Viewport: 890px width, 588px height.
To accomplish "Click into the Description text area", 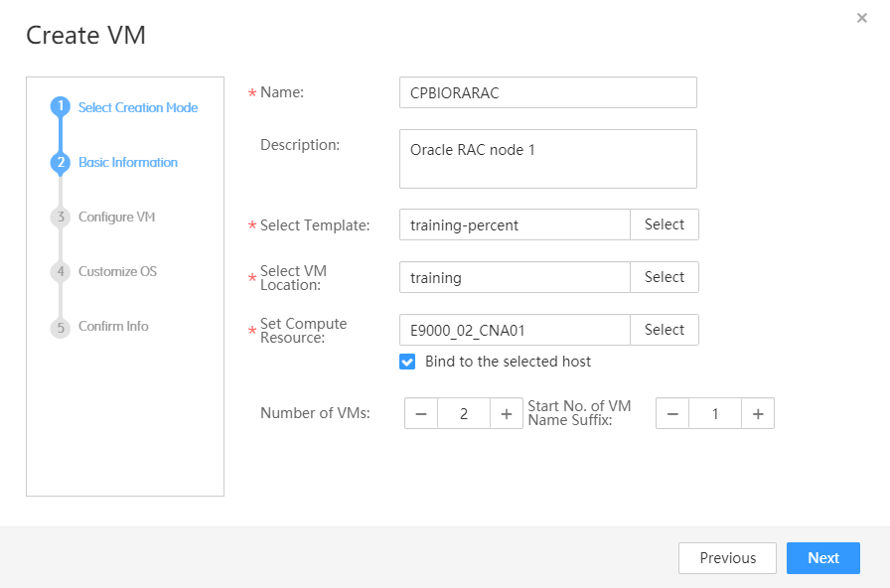I will (547, 159).
